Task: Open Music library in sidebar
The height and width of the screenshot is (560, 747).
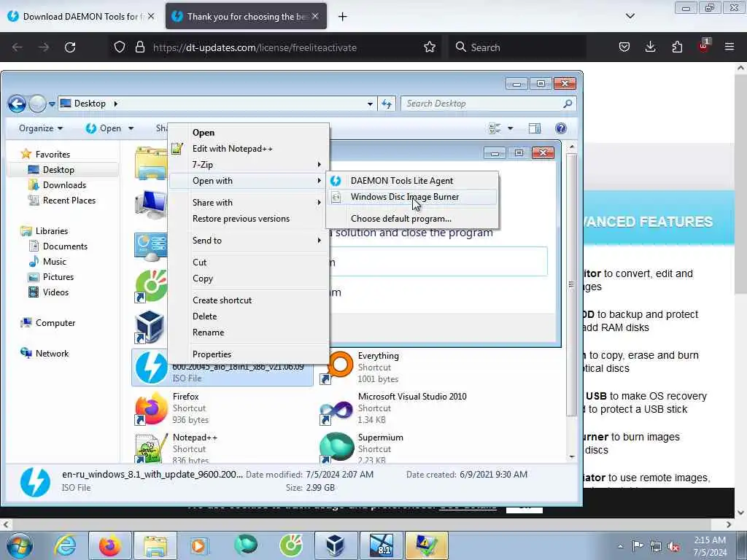Action: (54, 262)
